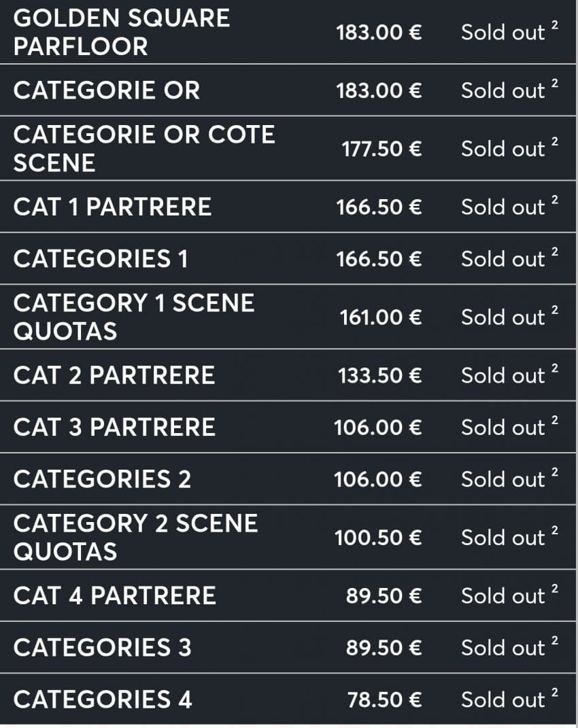This screenshot has height=728, width=578.
Task: Select the CATEGORIE OR COTE SCENE row
Action: pyautogui.click(x=144, y=148)
